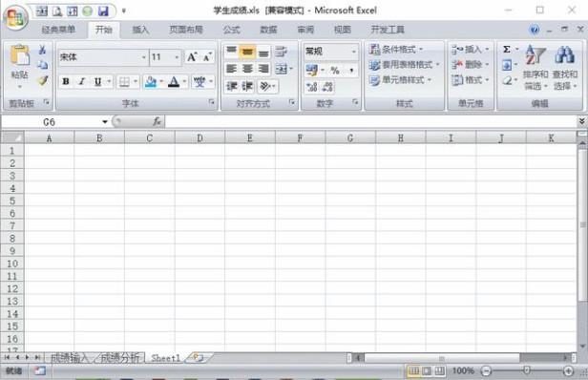Click the Orientation text angle icon
Screen dimensions: 588x380
tap(264, 86)
